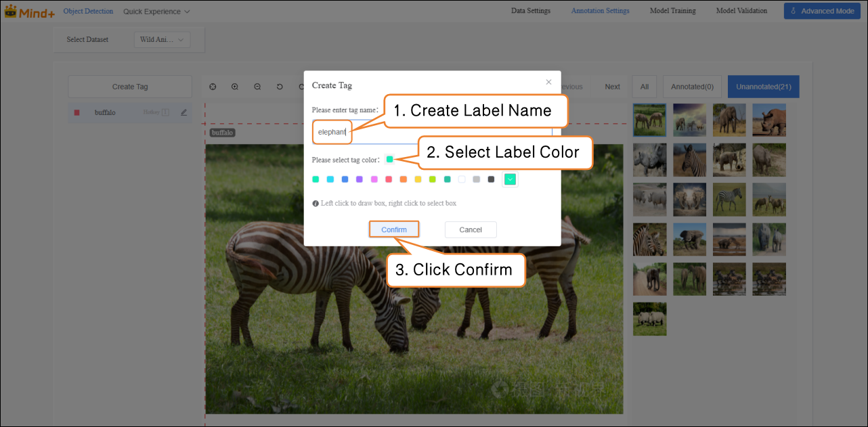Choose the orange tag color swatch

coord(404,179)
